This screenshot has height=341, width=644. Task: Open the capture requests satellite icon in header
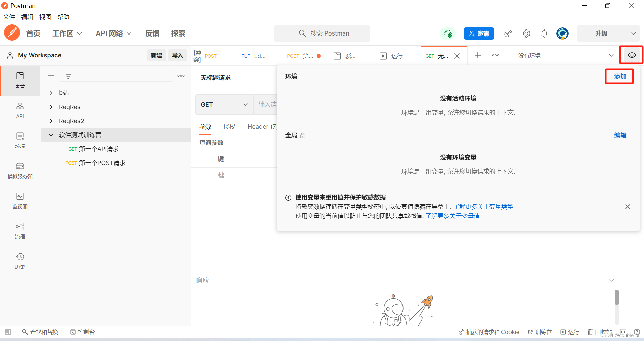[508, 33]
